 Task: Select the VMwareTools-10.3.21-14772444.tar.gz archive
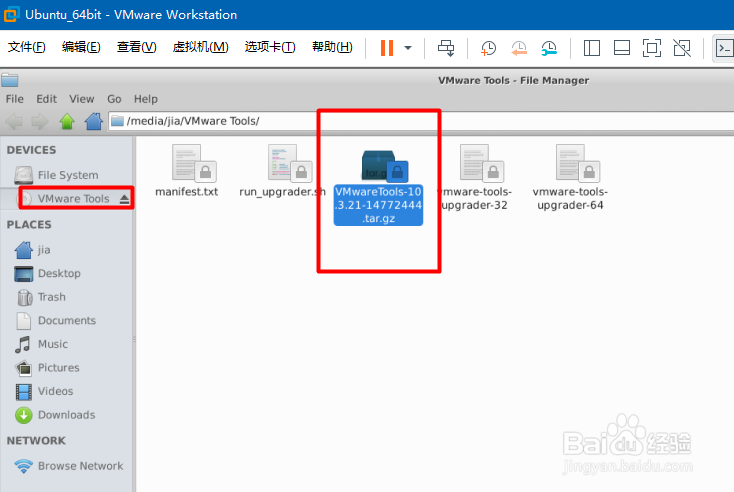coord(378,187)
